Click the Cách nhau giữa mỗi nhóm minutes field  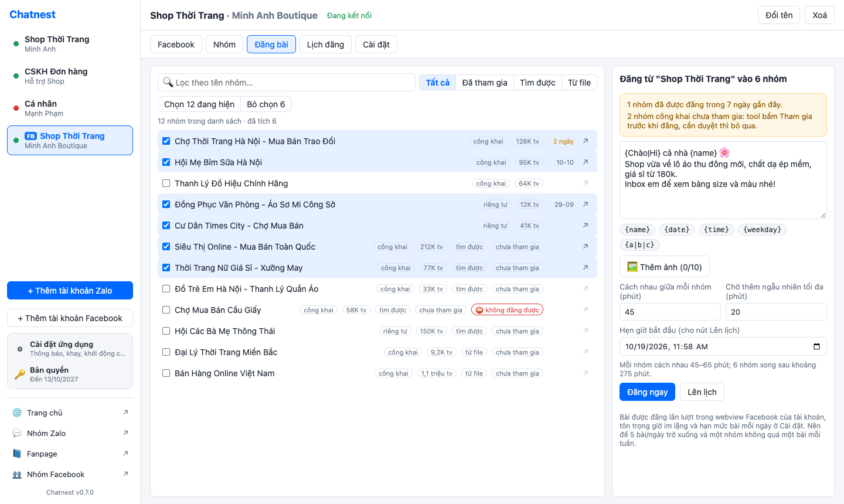click(x=670, y=312)
